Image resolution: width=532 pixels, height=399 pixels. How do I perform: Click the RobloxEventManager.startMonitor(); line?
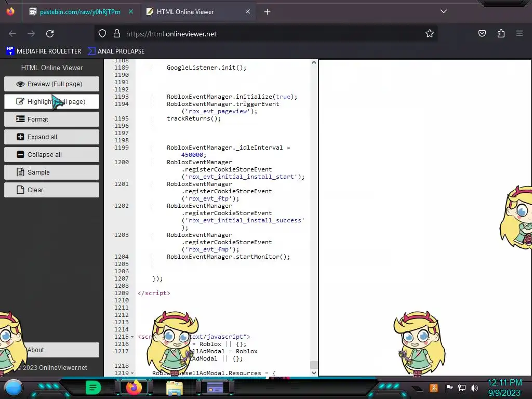(229, 257)
